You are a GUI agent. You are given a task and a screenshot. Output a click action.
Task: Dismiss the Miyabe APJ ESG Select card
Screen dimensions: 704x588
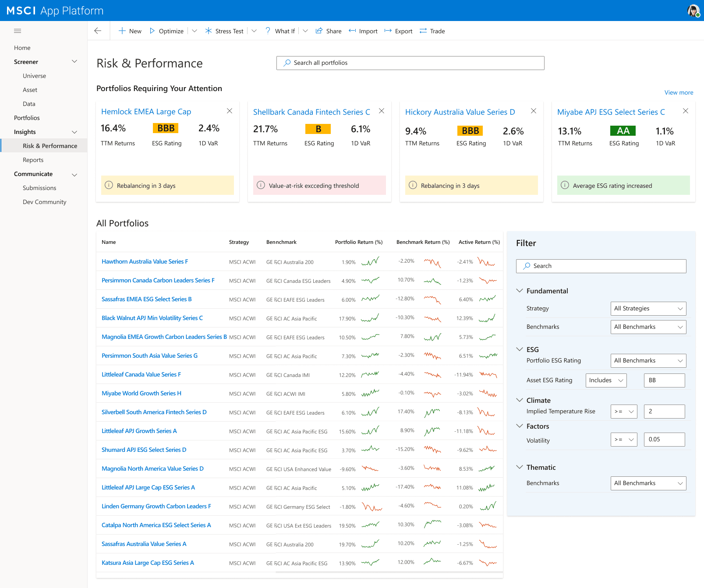click(686, 111)
